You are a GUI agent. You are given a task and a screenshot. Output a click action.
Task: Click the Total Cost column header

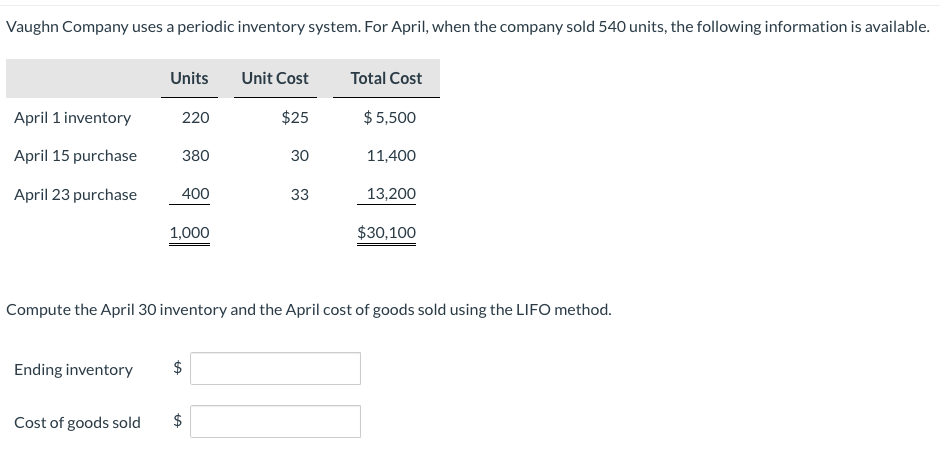pyautogui.click(x=386, y=78)
